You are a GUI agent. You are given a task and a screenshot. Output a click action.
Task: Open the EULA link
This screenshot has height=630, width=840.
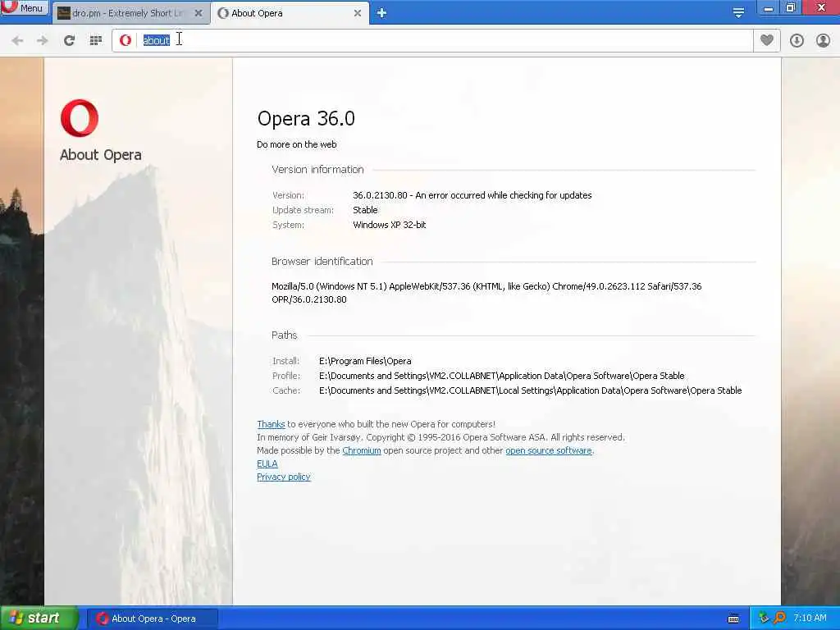point(267,464)
